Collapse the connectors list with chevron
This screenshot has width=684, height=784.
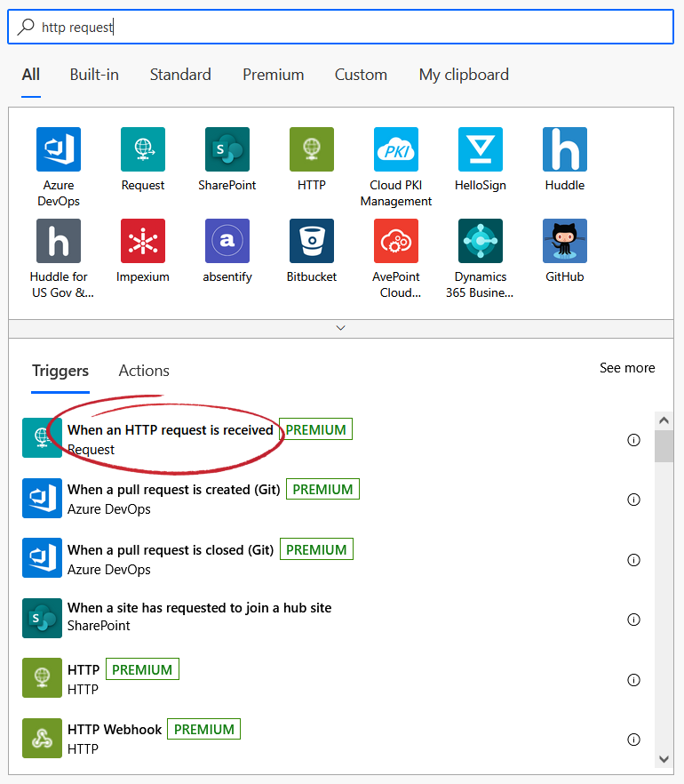tap(341, 328)
